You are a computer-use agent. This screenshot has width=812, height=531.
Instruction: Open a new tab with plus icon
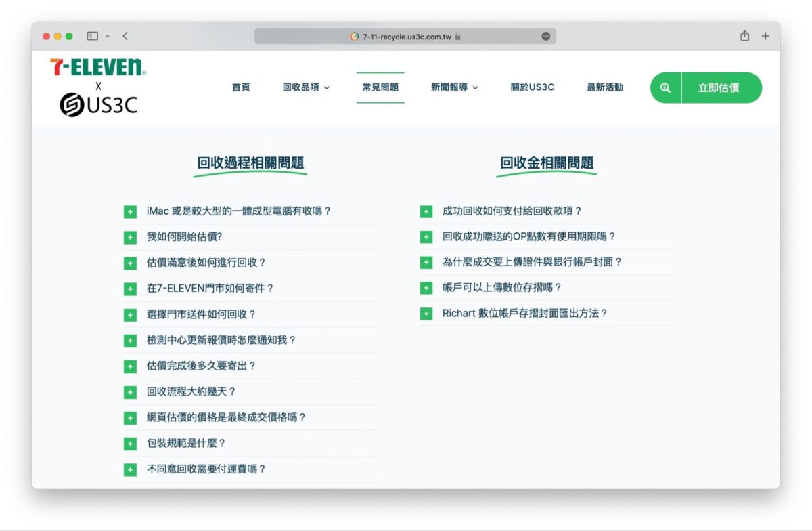pyautogui.click(x=765, y=36)
